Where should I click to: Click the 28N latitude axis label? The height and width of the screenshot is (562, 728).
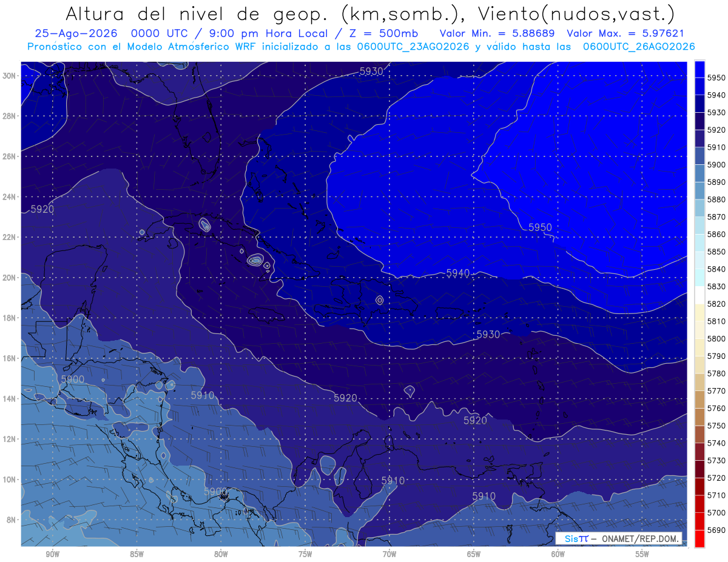(10, 116)
